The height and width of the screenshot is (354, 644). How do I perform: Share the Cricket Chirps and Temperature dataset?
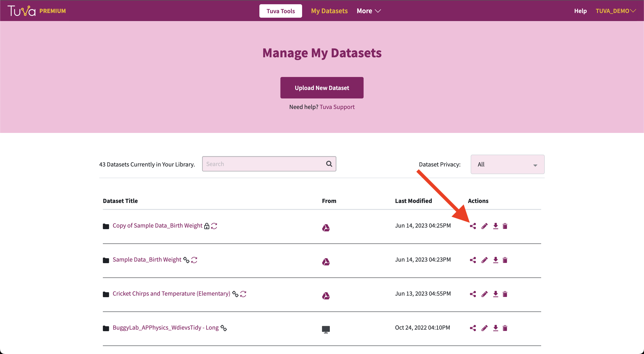[473, 294]
